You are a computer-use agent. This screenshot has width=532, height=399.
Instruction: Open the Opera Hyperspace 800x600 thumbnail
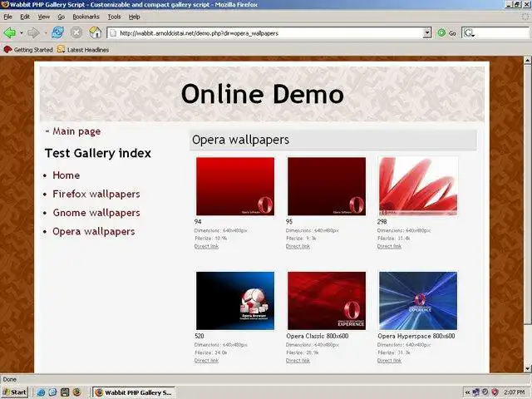tap(418, 301)
